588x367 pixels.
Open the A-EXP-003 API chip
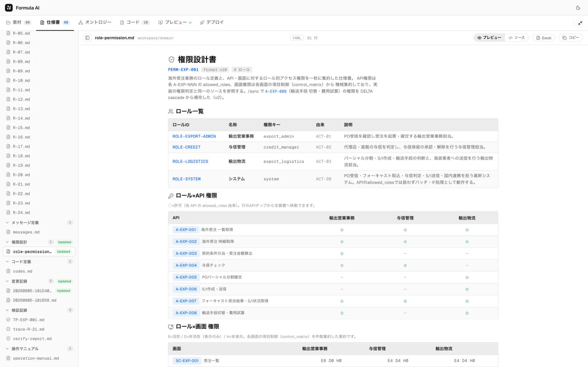tap(186, 254)
